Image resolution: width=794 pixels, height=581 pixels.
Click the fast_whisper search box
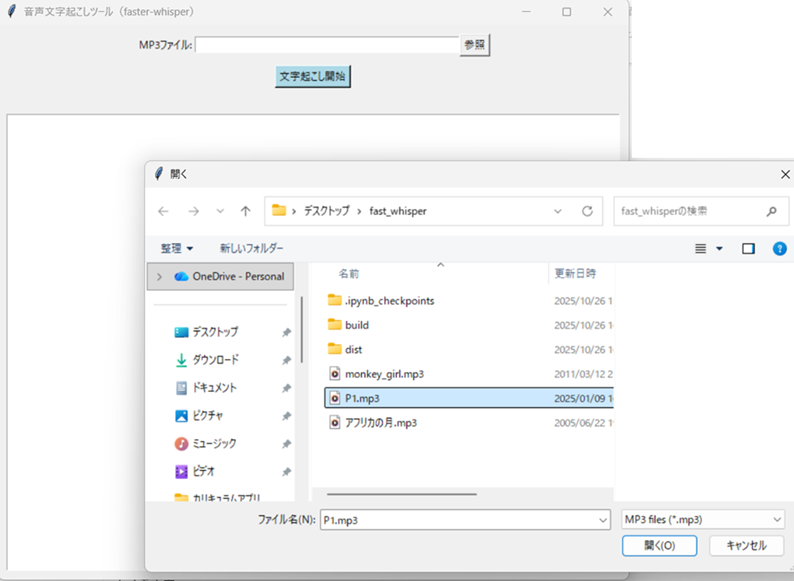pyautogui.click(x=690, y=212)
